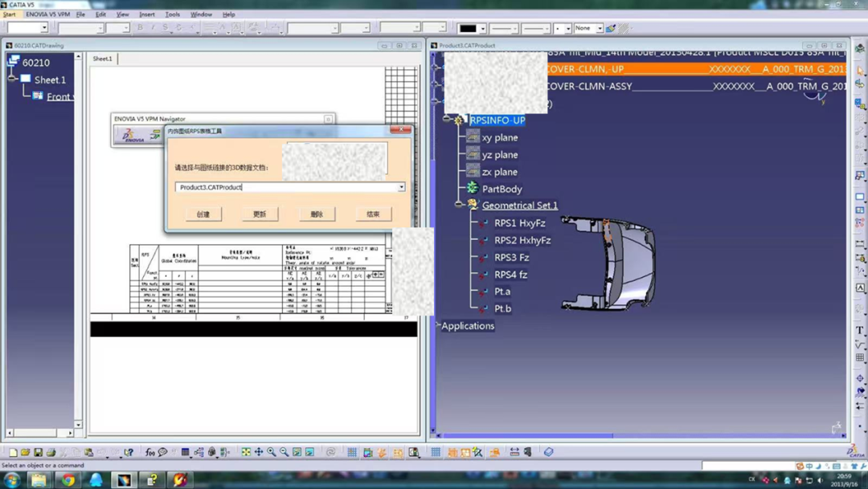This screenshot has width=868, height=489.
Task: Open Windows Explorer from the taskbar
Action: 39,479
